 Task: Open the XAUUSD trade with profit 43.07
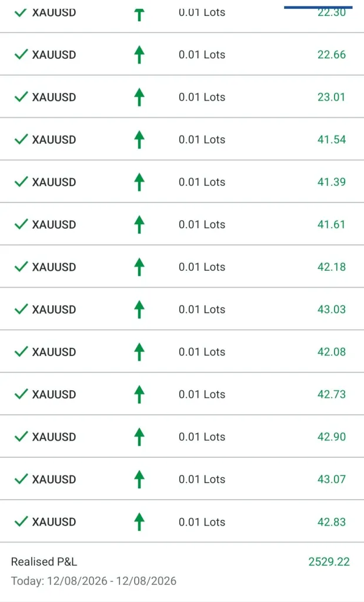(182, 479)
